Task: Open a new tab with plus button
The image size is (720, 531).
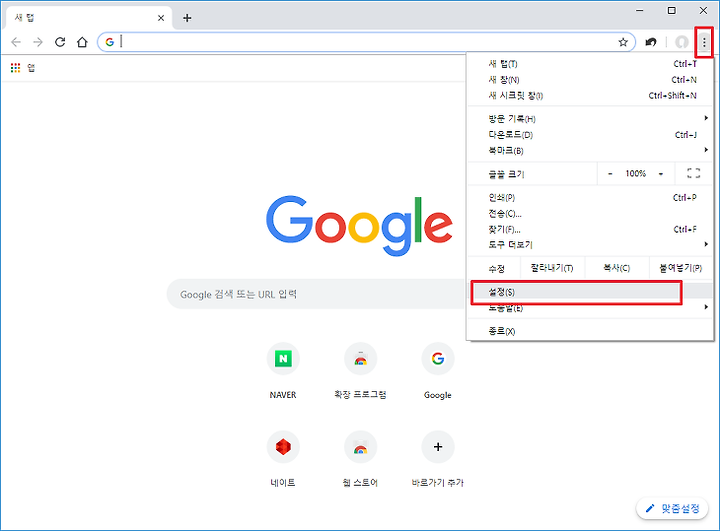Action: click(x=187, y=18)
